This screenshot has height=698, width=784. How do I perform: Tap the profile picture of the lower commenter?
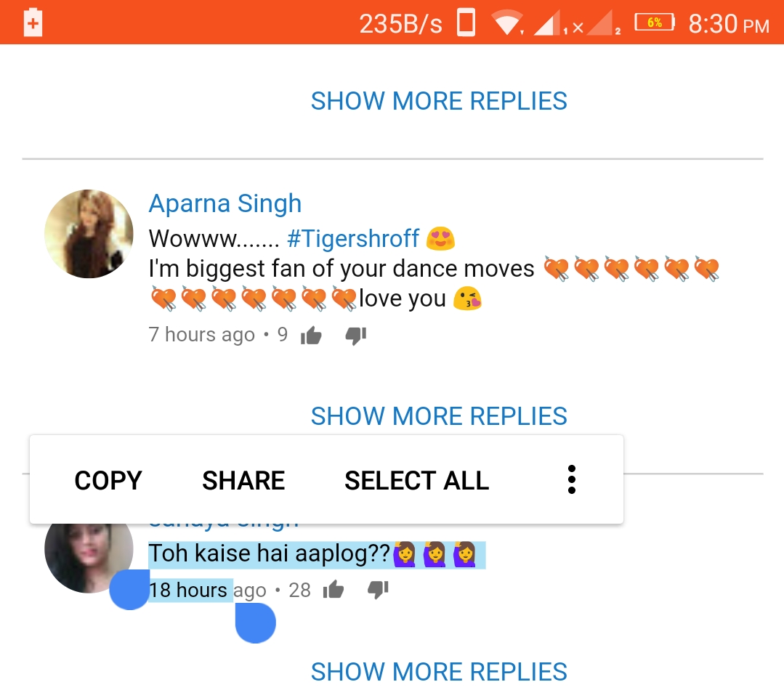click(x=89, y=556)
